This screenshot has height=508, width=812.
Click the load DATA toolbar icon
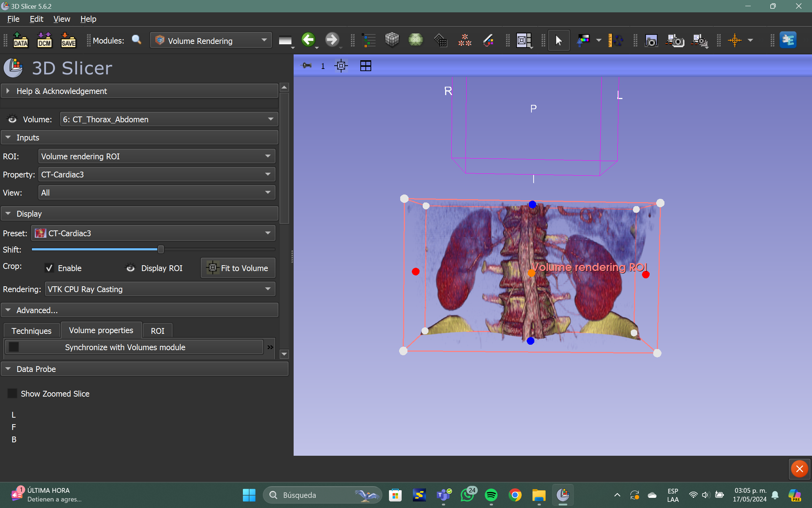20,40
